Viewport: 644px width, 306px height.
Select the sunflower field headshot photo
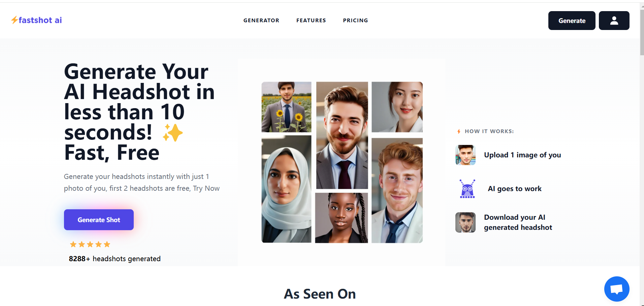click(286, 107)
